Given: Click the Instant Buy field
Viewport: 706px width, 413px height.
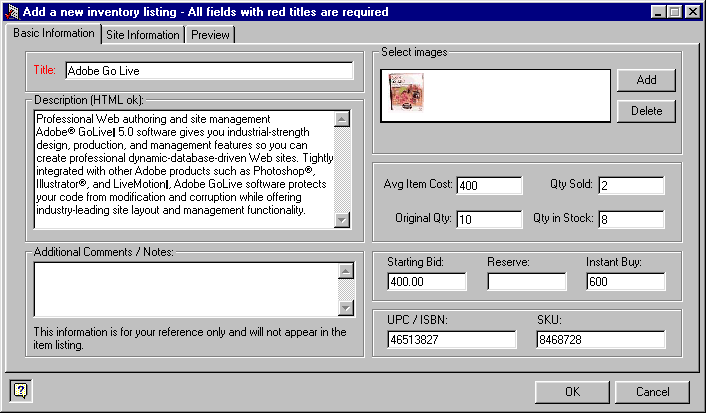Looking at the screenshot, I should tap(626, 281).
